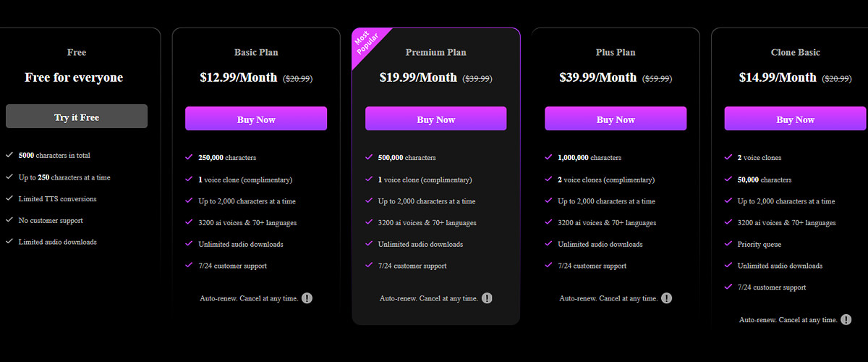Tap Clone Basic auto-renew exclamation icon
This screenshot has width=868, height=362.
(846, 319)
